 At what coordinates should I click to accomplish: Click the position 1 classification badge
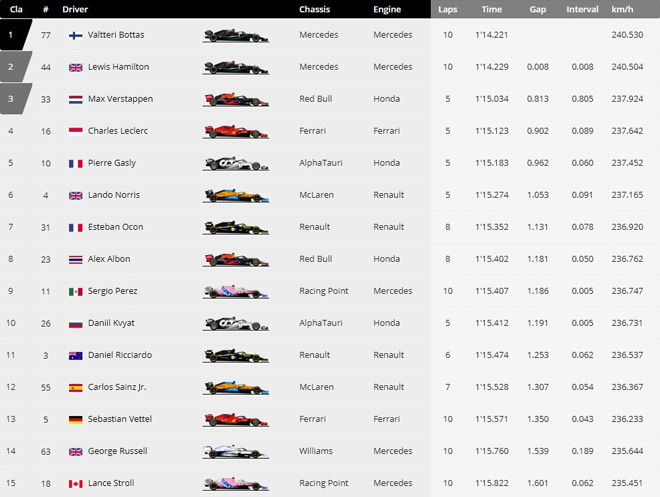pyautogui.click(x=12, y=35)
